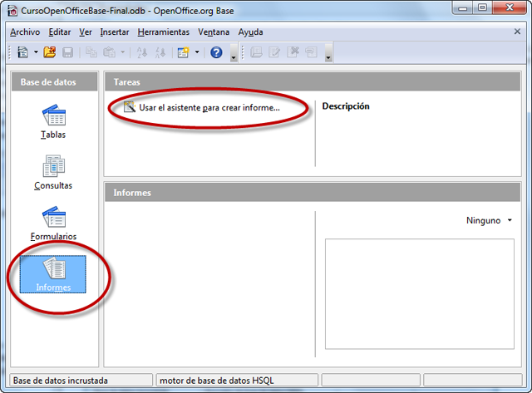
Task: Click Usar el asistente para crear informe
Action: click(202, 107)
